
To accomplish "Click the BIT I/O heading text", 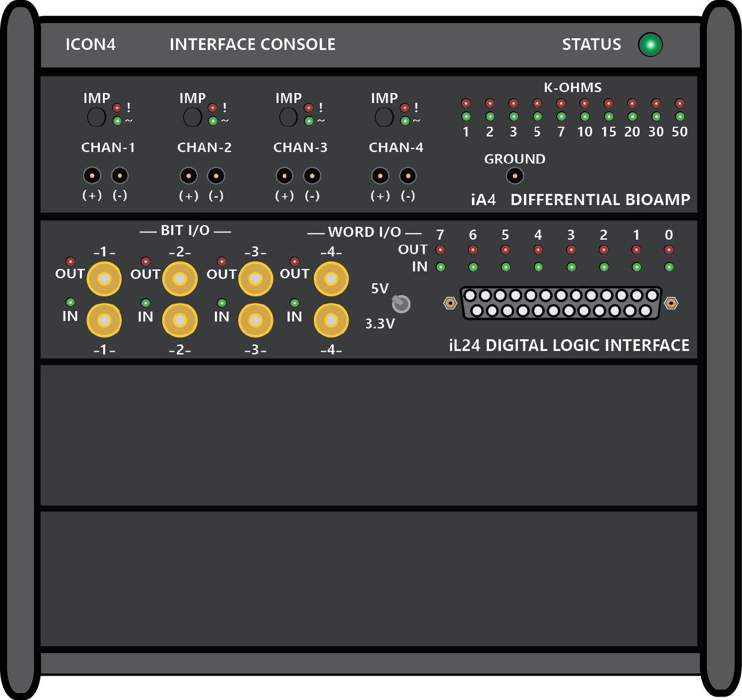I will click(185, 230).
